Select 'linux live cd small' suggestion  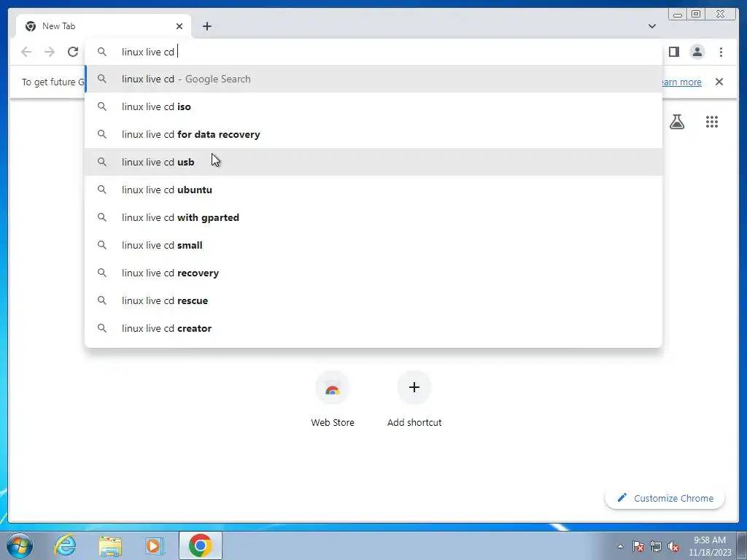click(x=373, y=245)
